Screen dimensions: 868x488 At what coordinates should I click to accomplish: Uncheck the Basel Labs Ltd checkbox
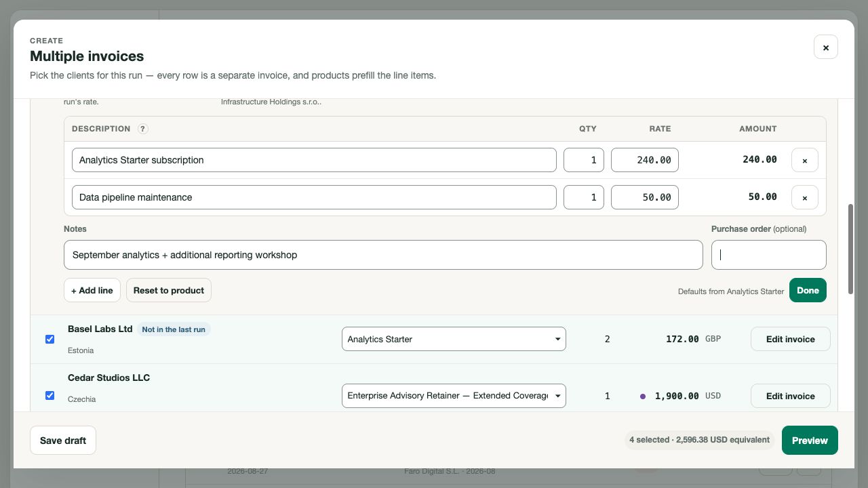[x=50, y=339]
